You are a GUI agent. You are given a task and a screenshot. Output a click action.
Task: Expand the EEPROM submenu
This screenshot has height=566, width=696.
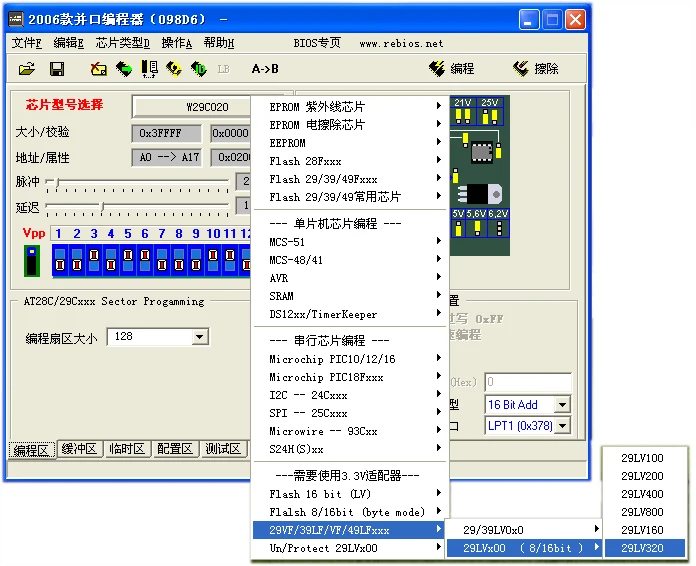pos(350,143)
